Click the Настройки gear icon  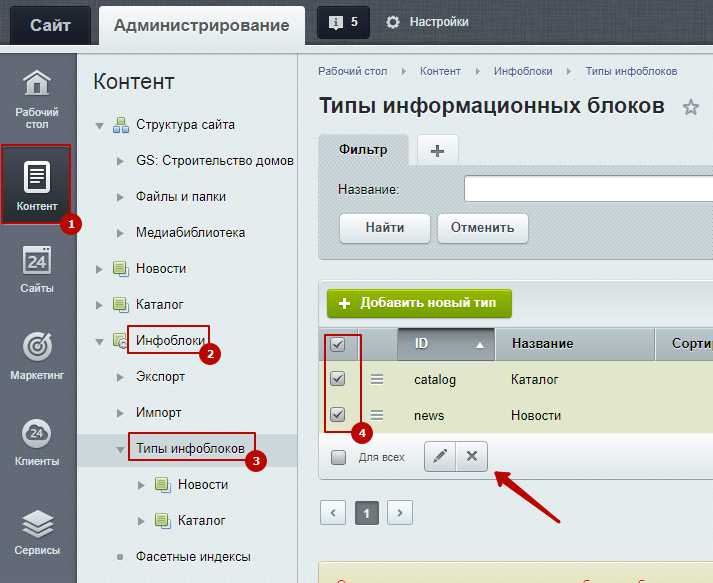(393, 22)
